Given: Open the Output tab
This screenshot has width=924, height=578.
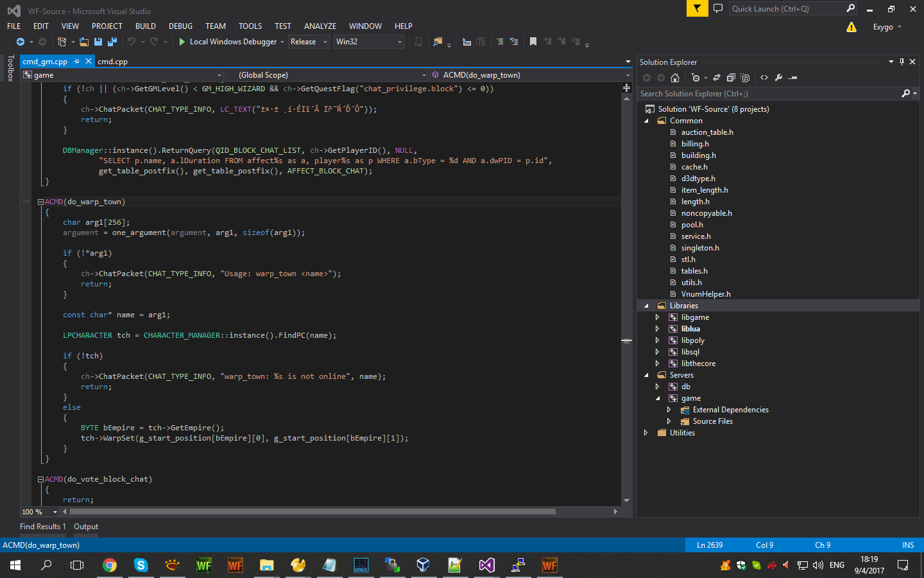Looking at the screenshot, I should click(x=86, y=527).
